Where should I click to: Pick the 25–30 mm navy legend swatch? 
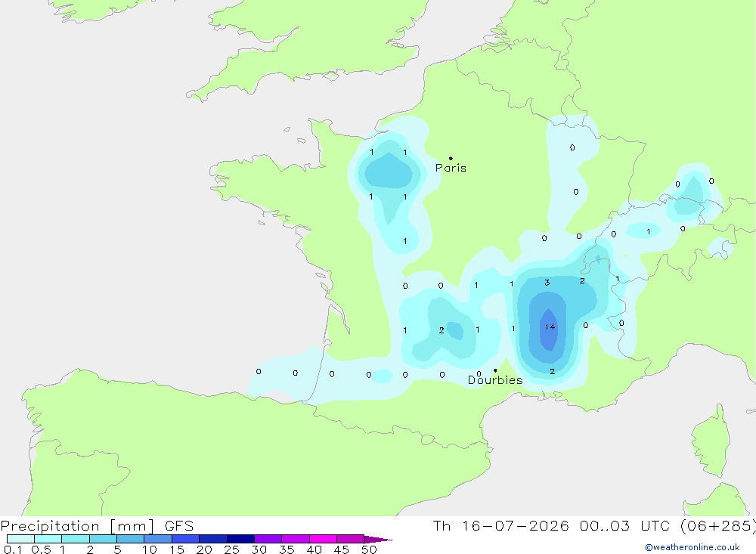pyautogui.click(x=240, y=539)
